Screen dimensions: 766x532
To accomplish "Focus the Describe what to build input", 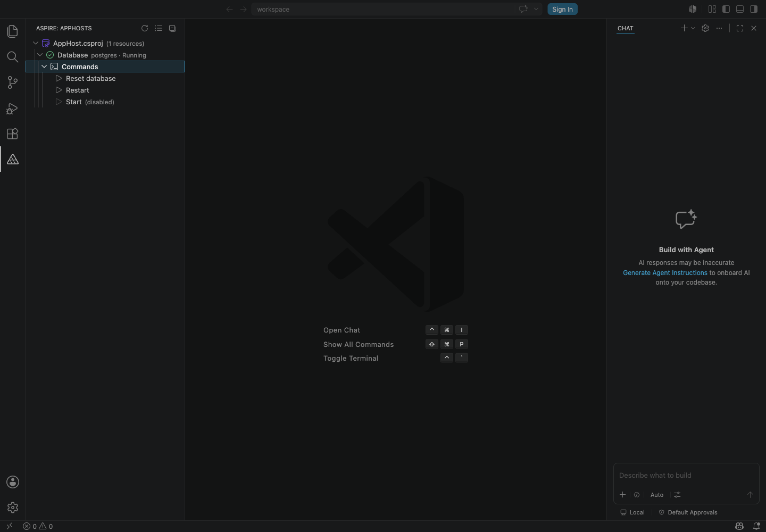I will click(x=686, y=476).
